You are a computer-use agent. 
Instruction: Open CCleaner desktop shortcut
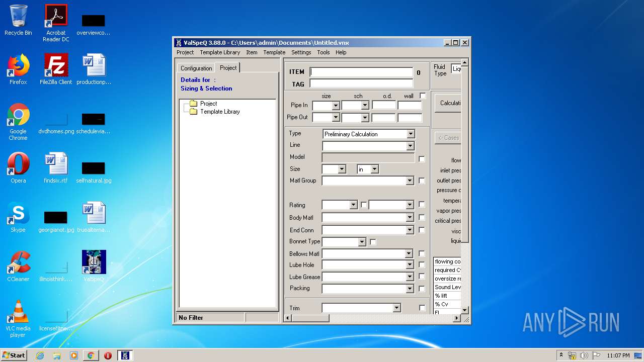18,266
